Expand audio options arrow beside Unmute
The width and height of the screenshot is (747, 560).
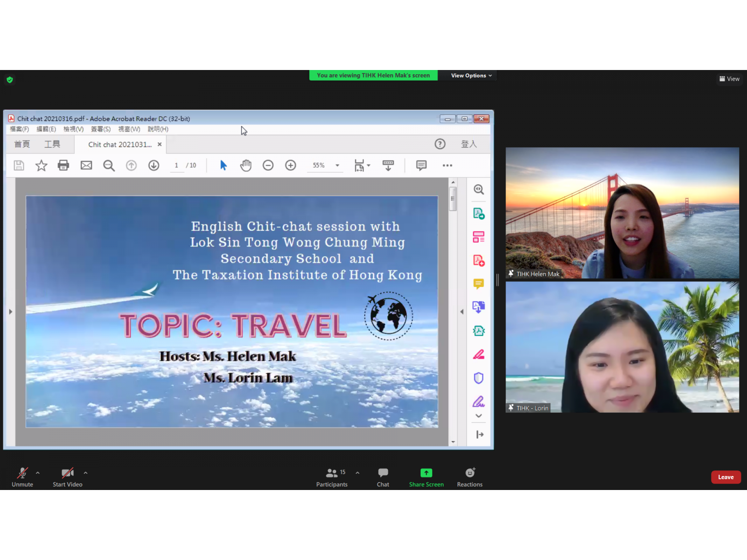[x=38, y=473]
